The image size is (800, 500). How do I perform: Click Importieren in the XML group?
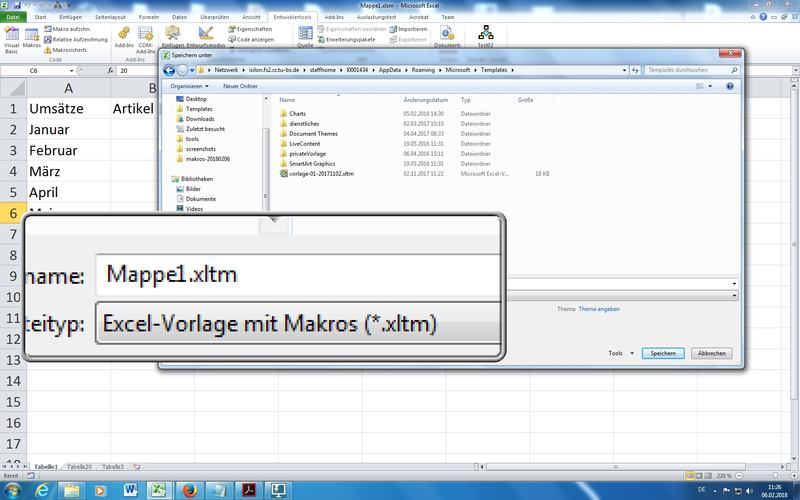tap(408, 29)
